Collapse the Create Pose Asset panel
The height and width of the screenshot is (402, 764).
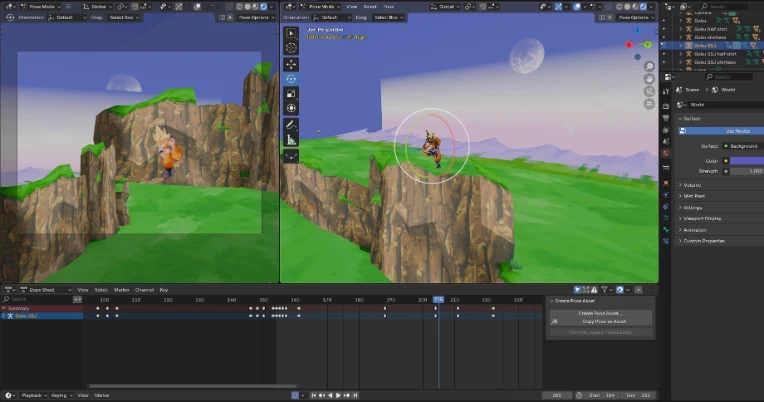tap(552, 301)
